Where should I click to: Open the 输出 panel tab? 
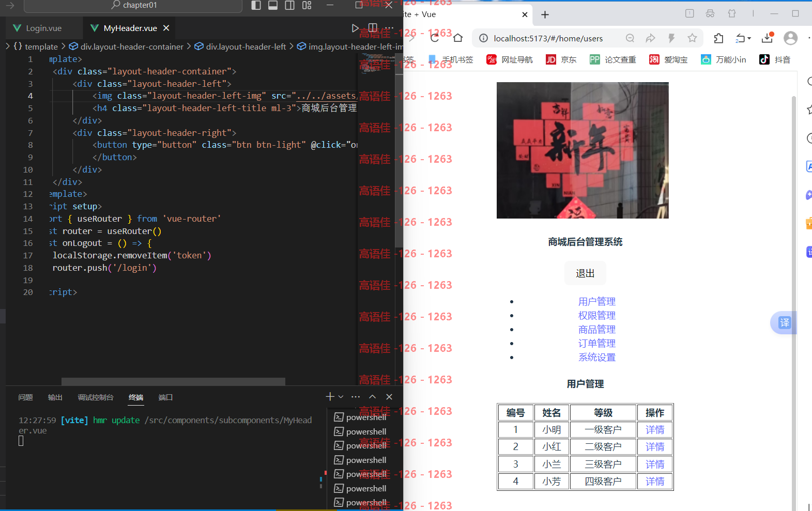(x=55, y=397)
